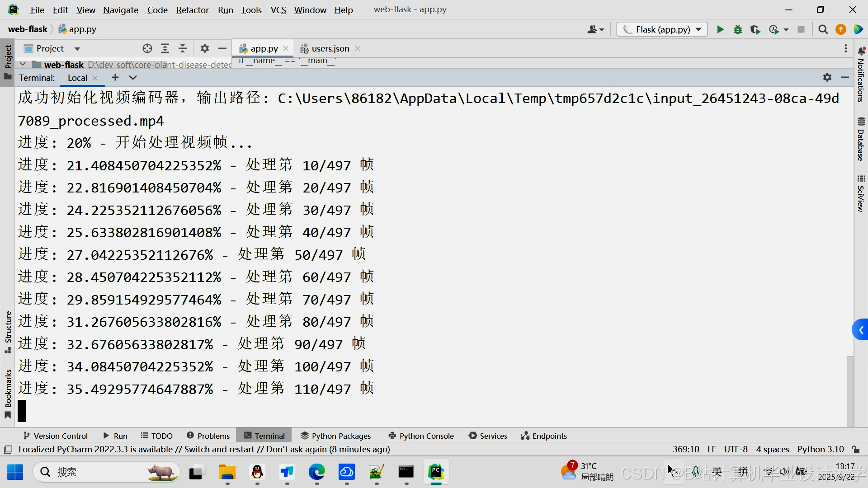Open the terminal tabs chevron dropdown

[132, 78]
